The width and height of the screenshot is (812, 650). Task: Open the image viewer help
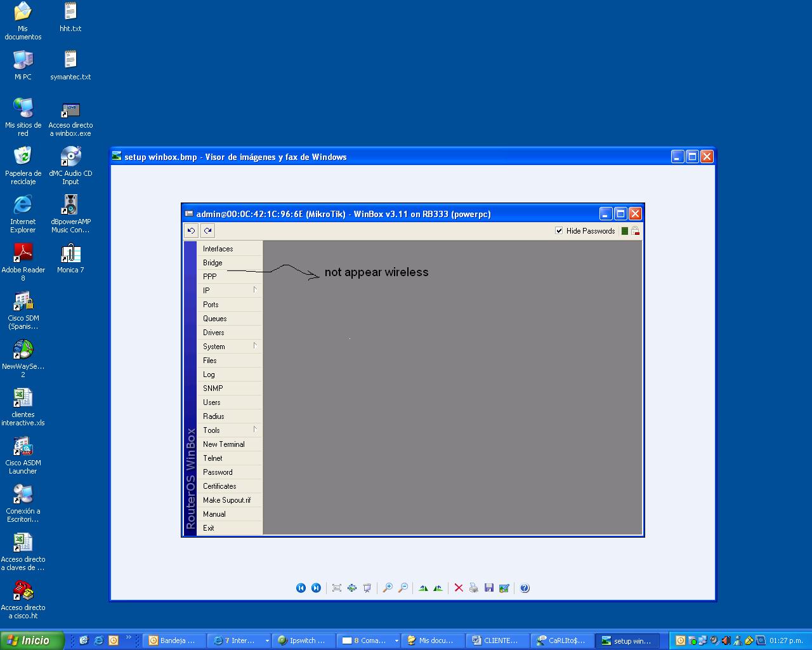pyautogui.click(x=525, y=588)
